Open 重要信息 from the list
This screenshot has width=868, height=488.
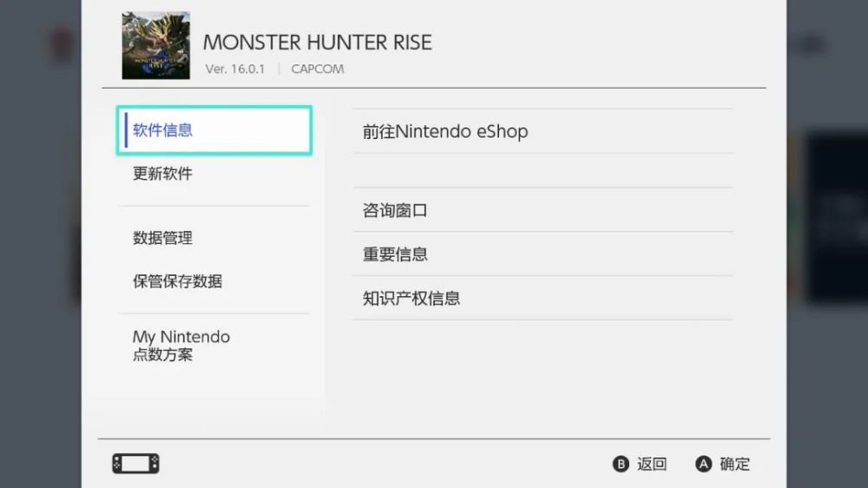396,254
